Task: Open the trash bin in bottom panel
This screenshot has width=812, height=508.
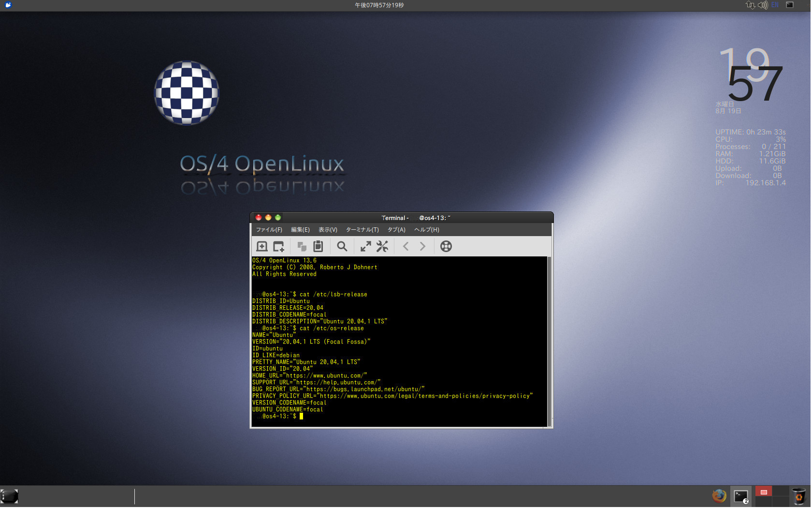Action: (x=799, y=497)
